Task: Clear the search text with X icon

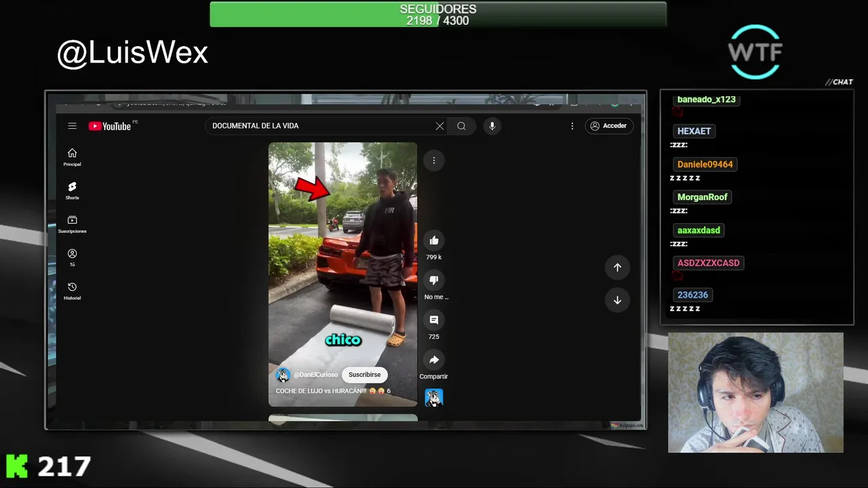Action: pos(439,125)
